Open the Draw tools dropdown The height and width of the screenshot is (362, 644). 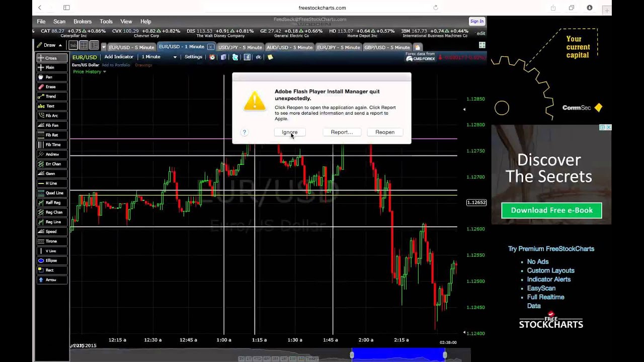(49, 45)
